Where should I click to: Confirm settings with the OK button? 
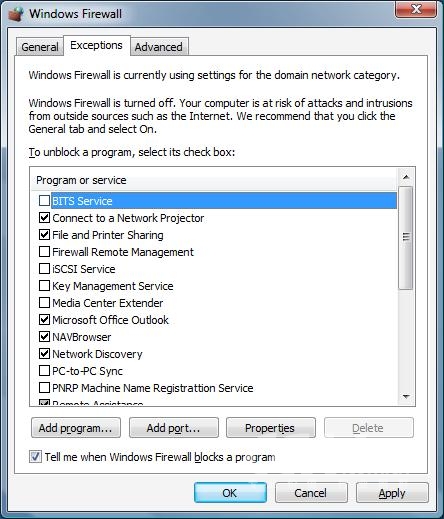[x=230, y=493]
